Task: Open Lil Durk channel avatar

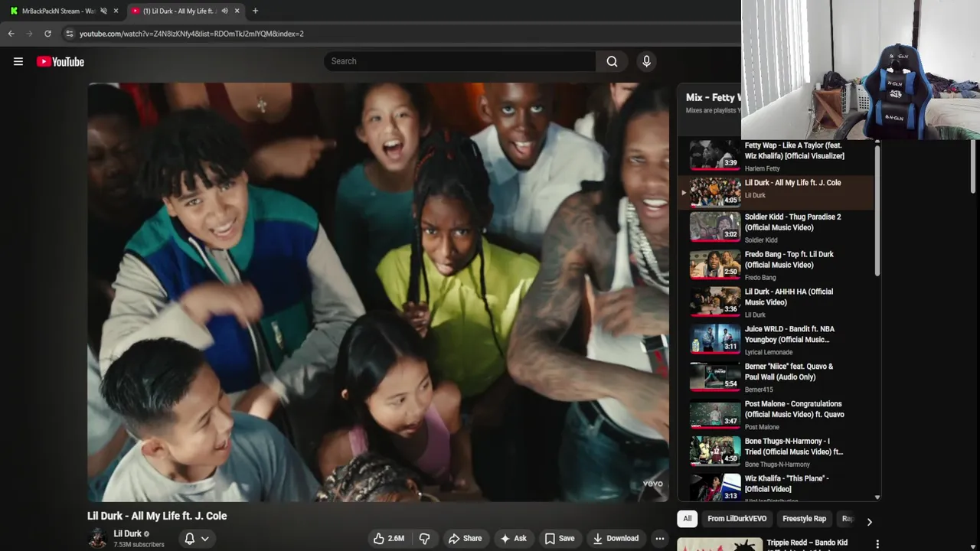Action: [97, 539]
